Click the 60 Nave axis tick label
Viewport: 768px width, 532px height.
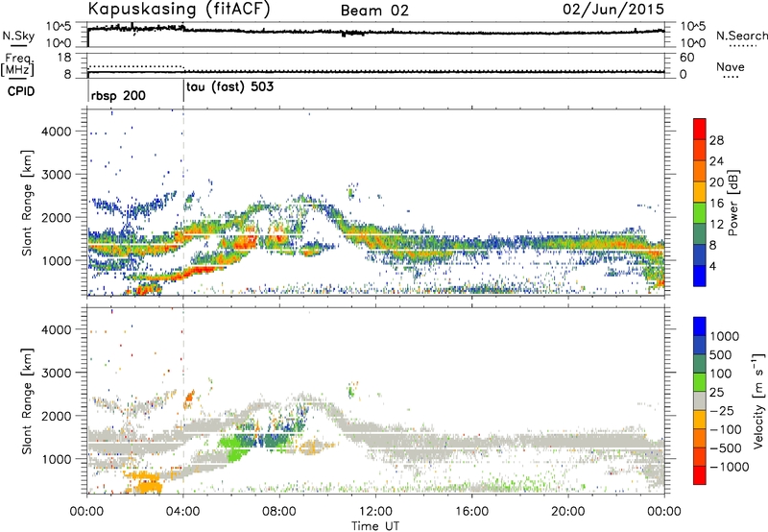[x=686, y=58]
